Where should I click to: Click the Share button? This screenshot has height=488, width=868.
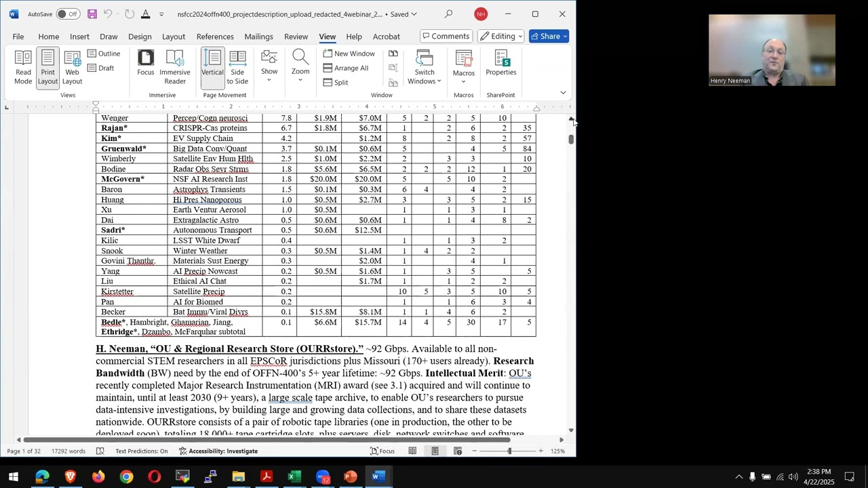(549, 36)
